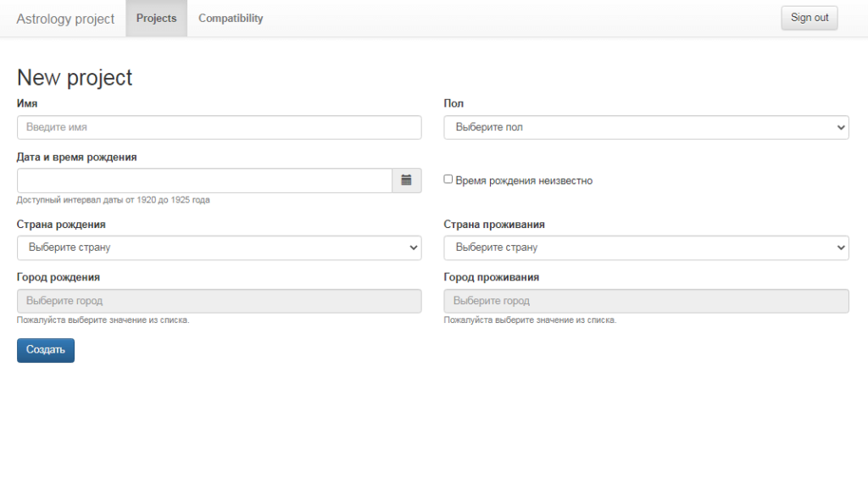Open the Страна рождения country dropdown
Screen dimensions: 868x495
(219, 247)
